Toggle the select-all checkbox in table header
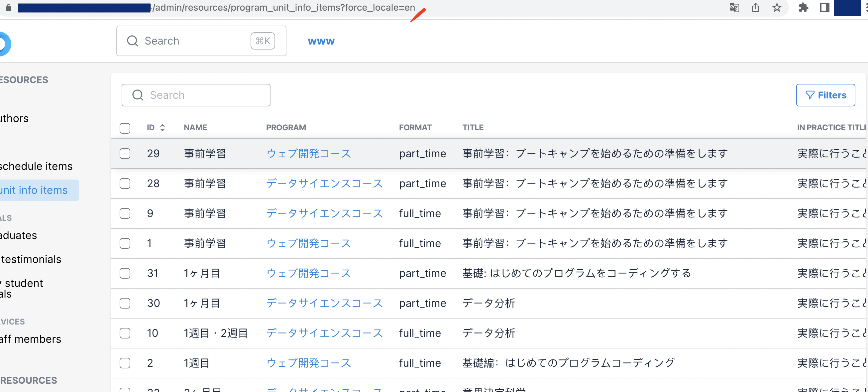868x392 pixels. click(125, 128)
